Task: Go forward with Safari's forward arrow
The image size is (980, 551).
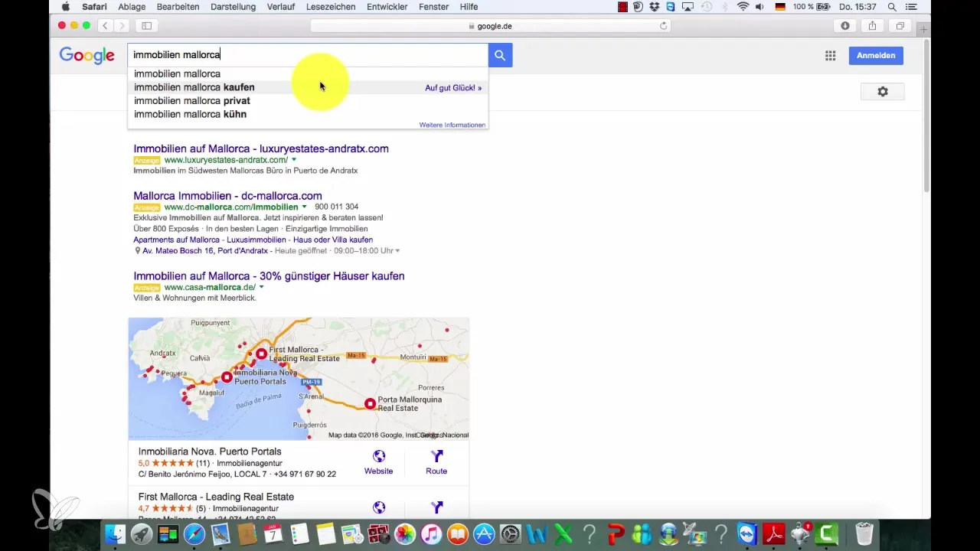Action: (122, 25)
